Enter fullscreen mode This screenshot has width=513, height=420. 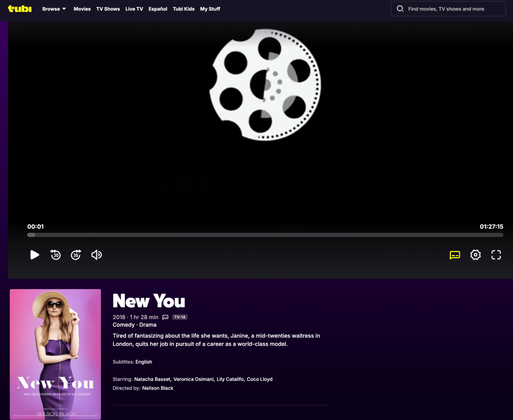pyautogui.click(x=496, y=255)
